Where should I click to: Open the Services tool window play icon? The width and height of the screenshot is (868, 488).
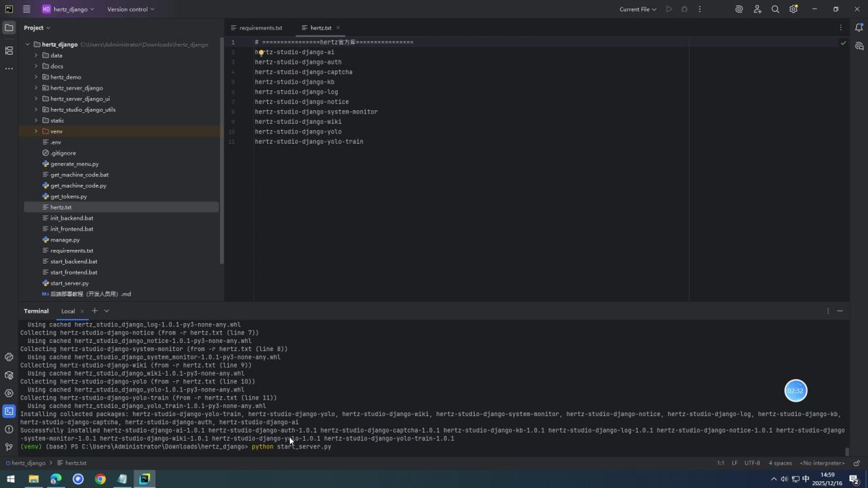click(x=9, y=393)
